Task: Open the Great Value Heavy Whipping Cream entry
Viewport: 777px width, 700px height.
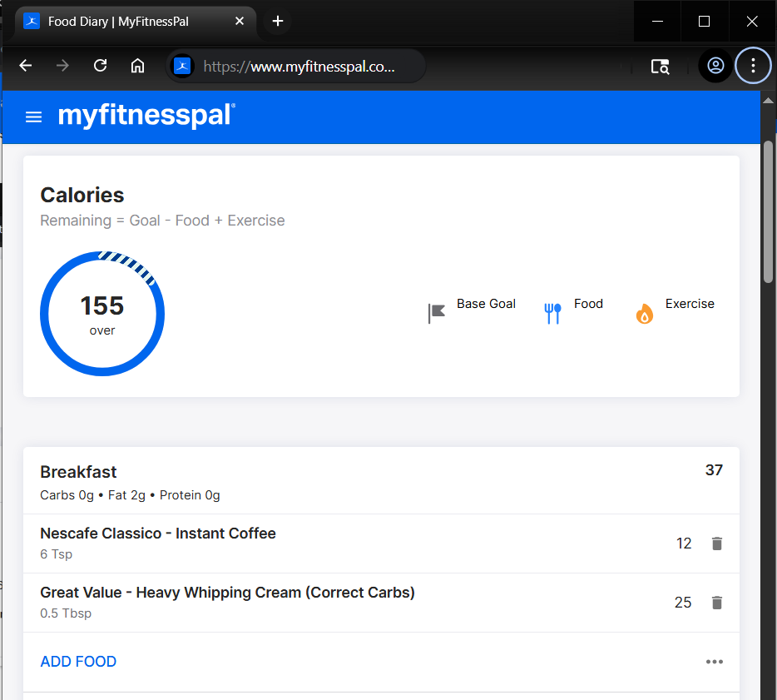Action: tap(227, 593)
